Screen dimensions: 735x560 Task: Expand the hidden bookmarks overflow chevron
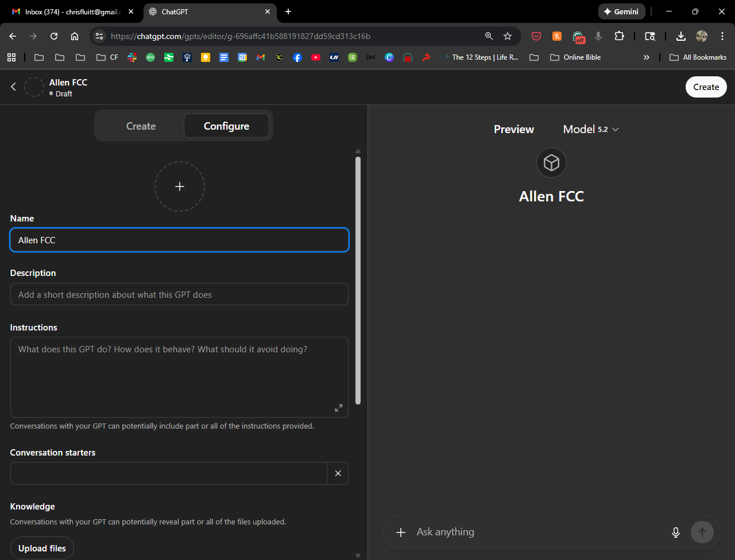(647, 57)
